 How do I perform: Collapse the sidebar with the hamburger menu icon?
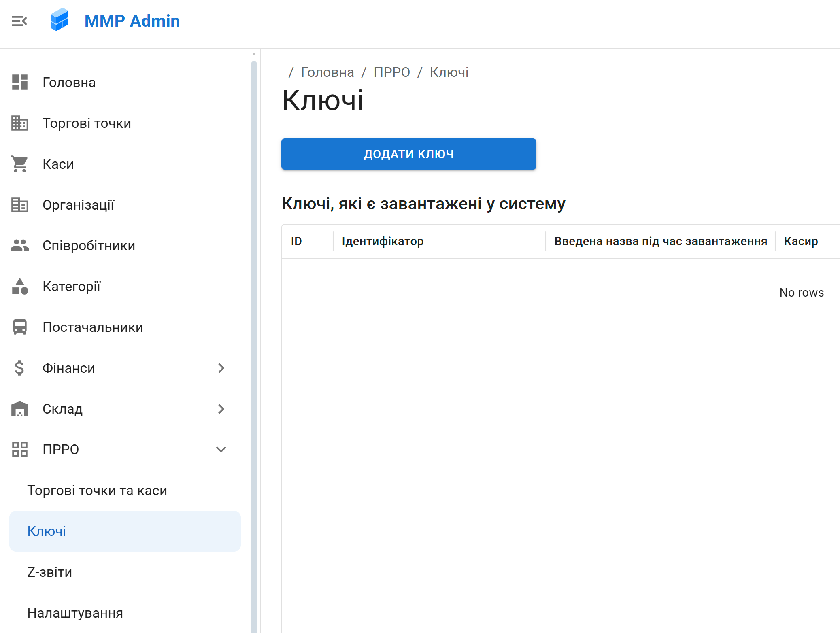19,21
